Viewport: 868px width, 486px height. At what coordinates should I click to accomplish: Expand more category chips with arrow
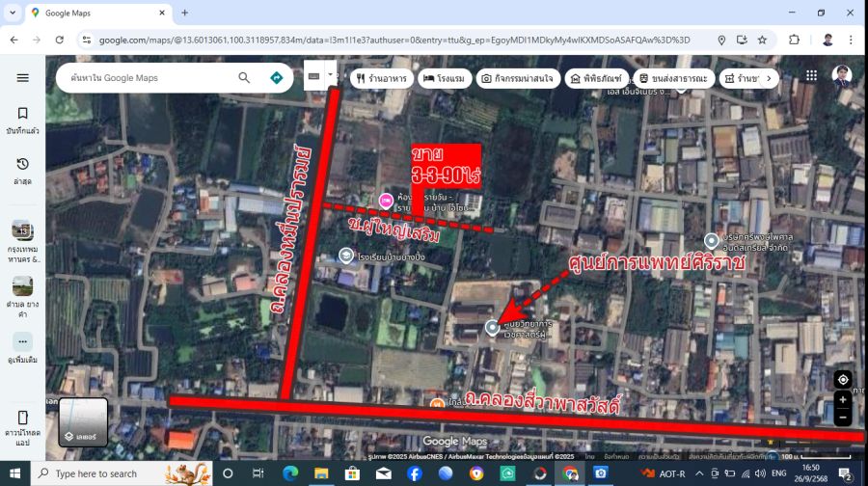coord(769,78)
